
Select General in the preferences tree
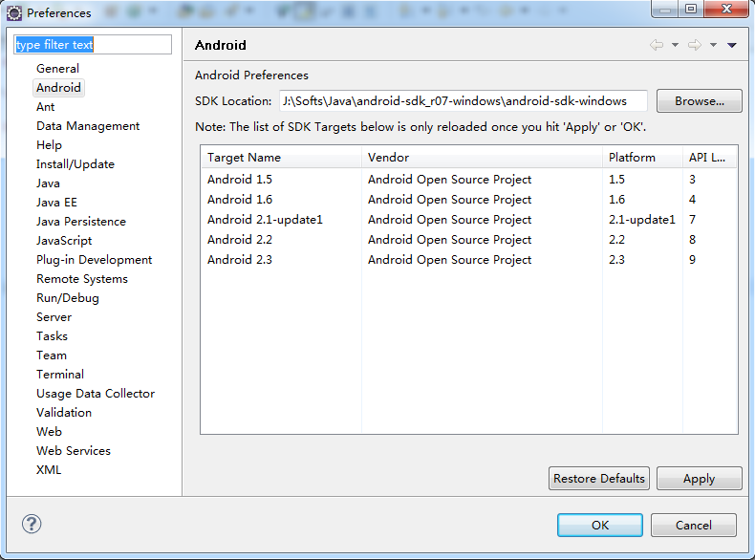pos(57,69)
